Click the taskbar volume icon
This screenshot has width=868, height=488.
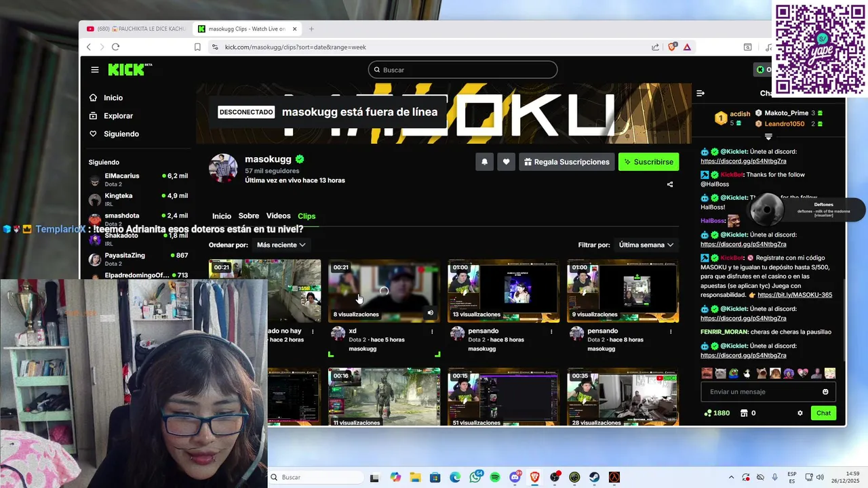pyautogui.click(x=821, y=477)
